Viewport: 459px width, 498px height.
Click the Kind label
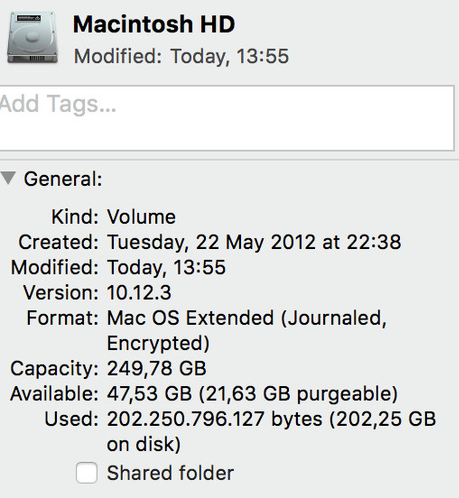pos(75,217)
